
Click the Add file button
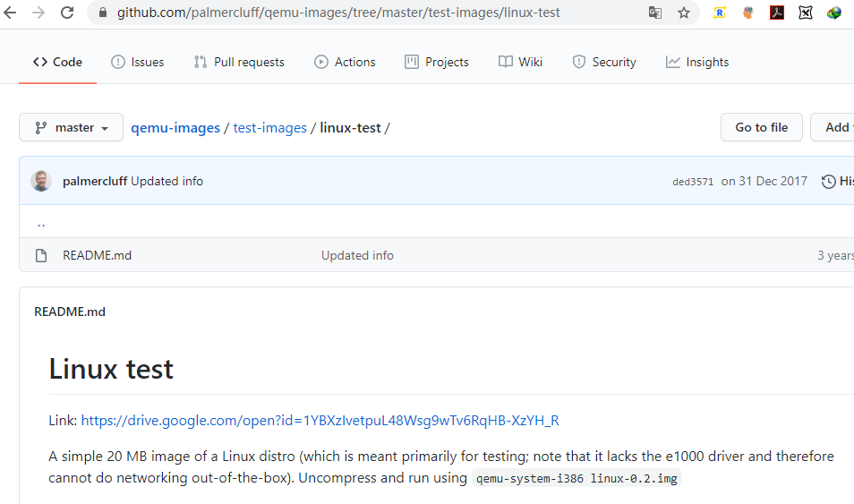(x=833, y=127)
